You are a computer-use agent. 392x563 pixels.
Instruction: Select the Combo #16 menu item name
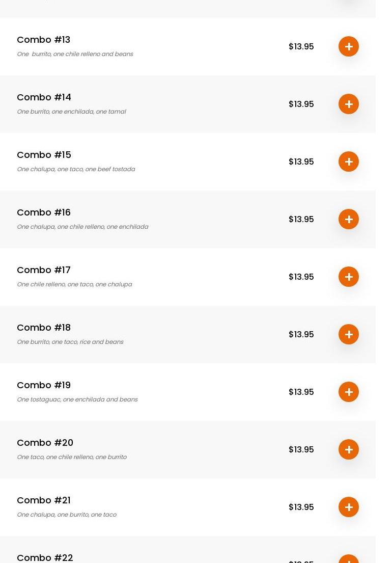(44, 212)
